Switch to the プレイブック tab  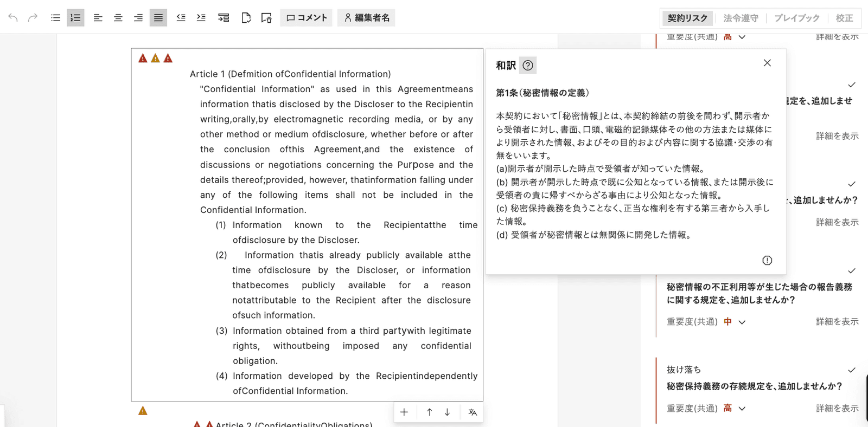point(797,18)
